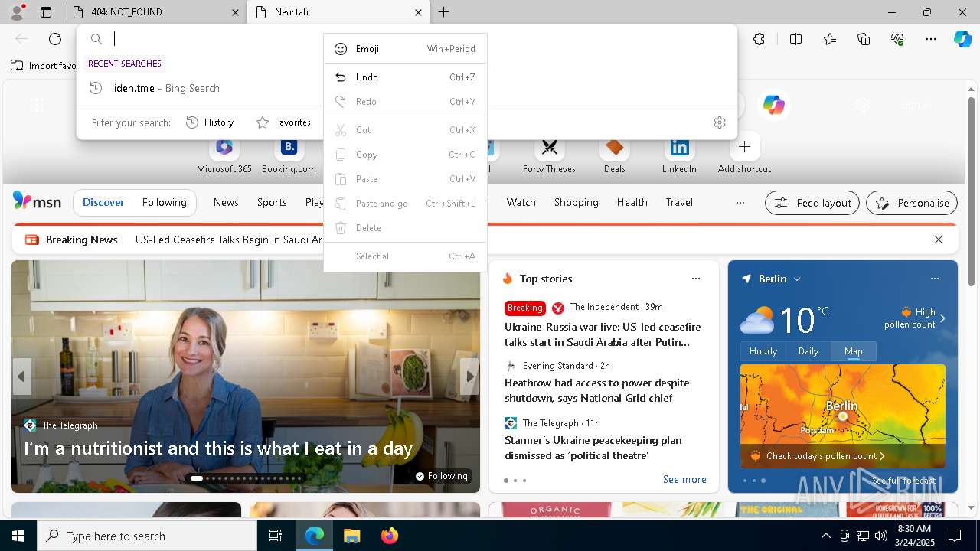Toggle the Following badge on Telegraph story
Viewport: 980px width, 551px height.
[442, 476]
